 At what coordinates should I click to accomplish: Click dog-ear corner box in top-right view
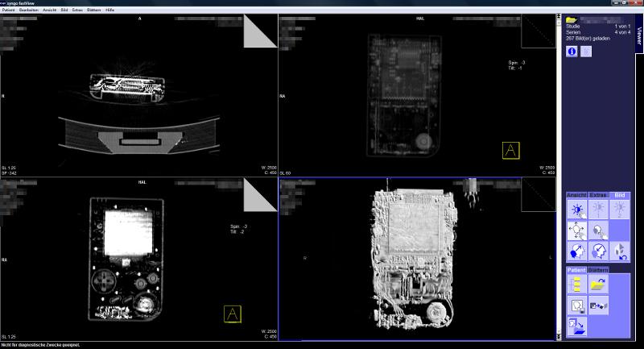point(539,31)
